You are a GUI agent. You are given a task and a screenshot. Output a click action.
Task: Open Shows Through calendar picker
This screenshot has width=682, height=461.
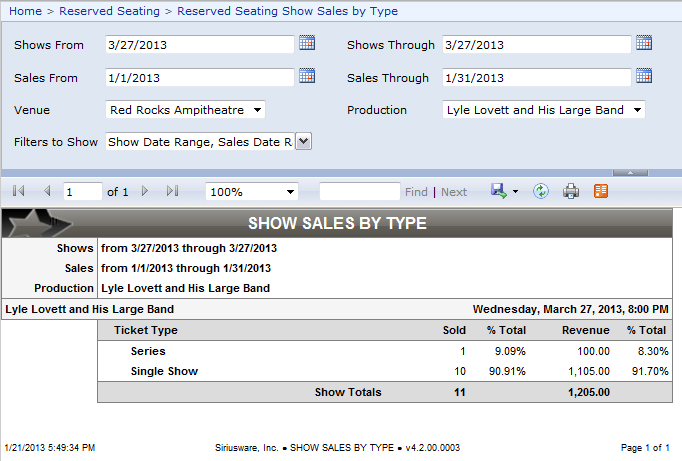click(644, 43)
